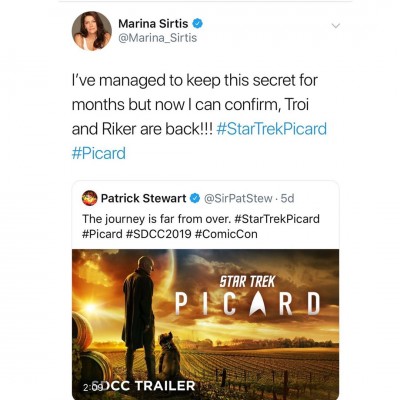Click Patrick Stewart verified badge
400x400 pixels.
[195, 199]
